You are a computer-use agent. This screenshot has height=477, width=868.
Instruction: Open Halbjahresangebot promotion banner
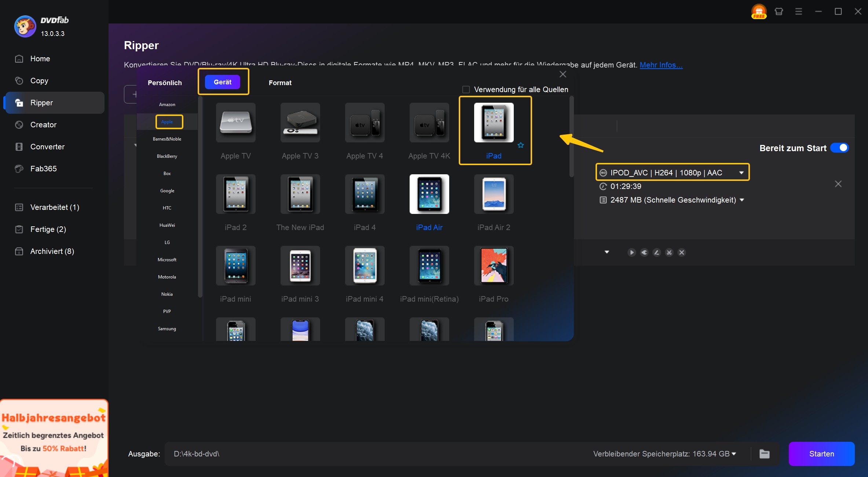click(54, 438)
